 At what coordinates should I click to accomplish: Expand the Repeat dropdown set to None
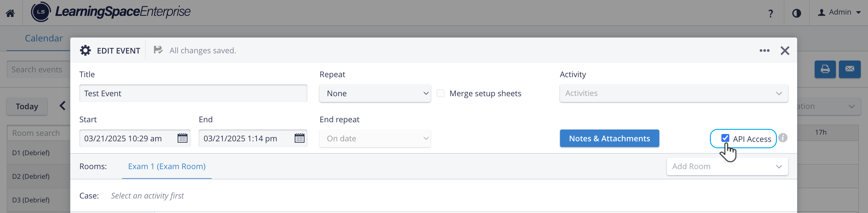pyautogui.click(x=375, y=93)
